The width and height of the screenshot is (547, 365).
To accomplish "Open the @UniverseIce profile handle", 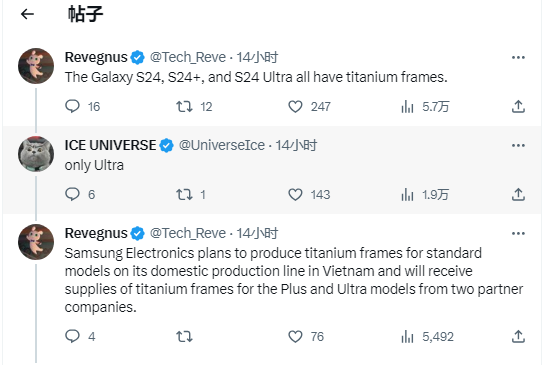I will point(222,145).
